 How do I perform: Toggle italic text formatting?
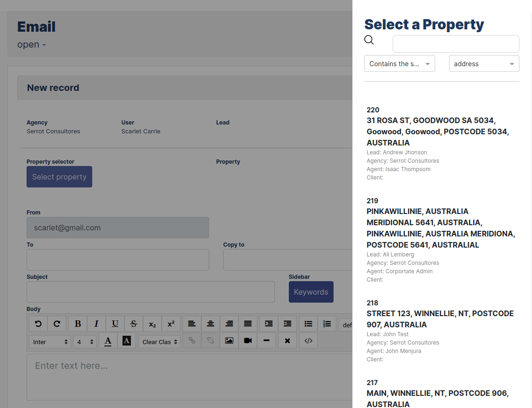[96, 324]
